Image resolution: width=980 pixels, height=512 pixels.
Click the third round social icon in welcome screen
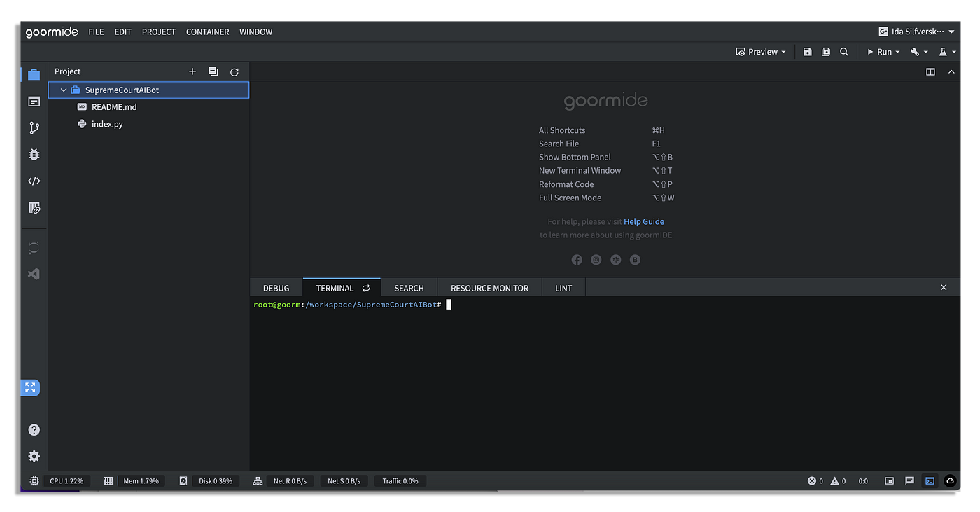click(x=615, y=260)
